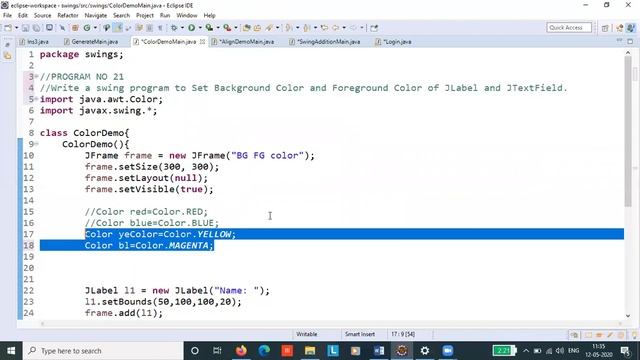This screenshot has width=640, height=360.
Task: Click the Run External Tools icon
Action: [227, 28]
